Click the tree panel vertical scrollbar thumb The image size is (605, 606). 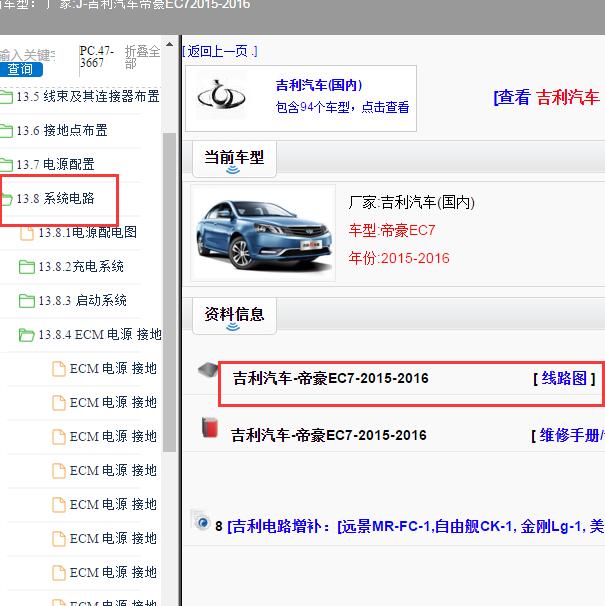169,292
